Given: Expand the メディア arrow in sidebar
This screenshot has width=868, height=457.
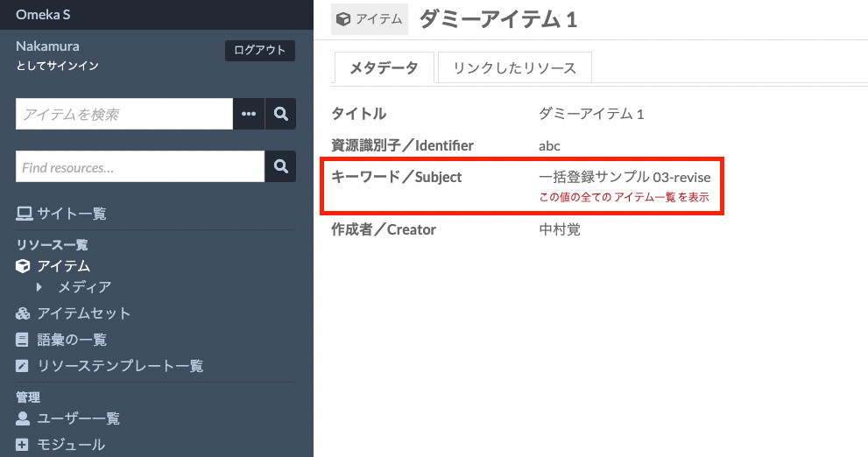Looking at the screenshot, I should pos(39,287).
